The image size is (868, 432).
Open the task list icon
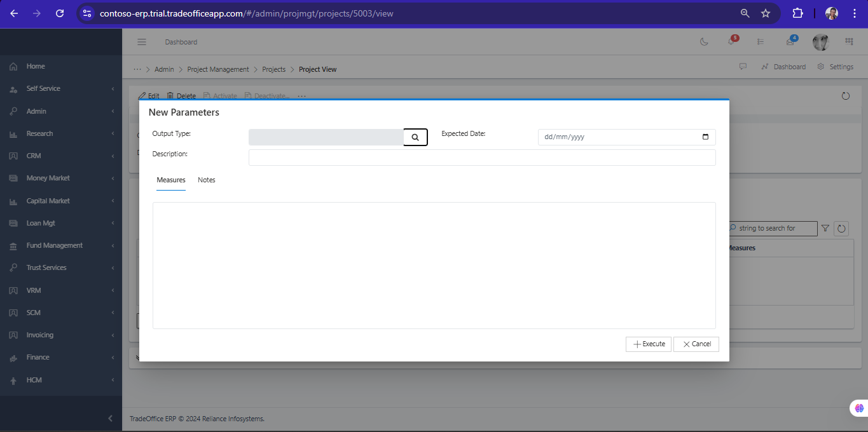tap(761, 42)
